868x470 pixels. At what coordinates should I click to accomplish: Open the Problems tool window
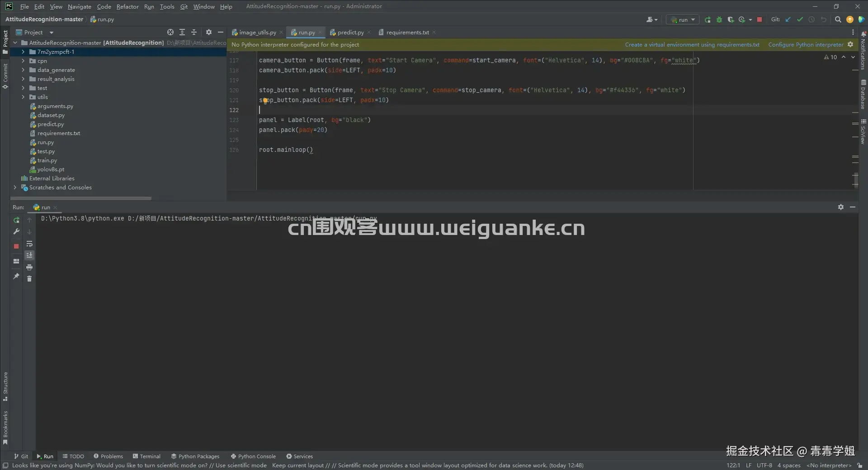tap(108, 456)
